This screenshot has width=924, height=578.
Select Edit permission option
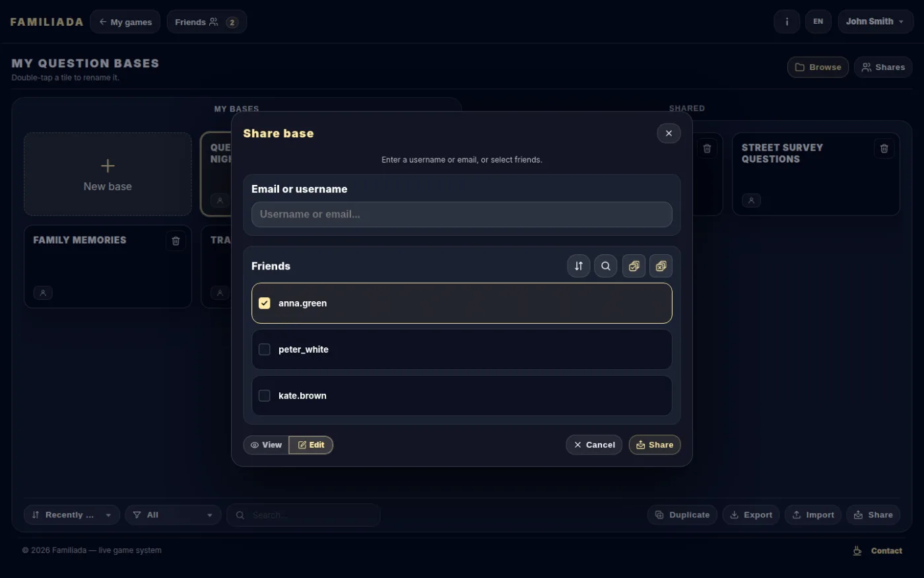311,445
